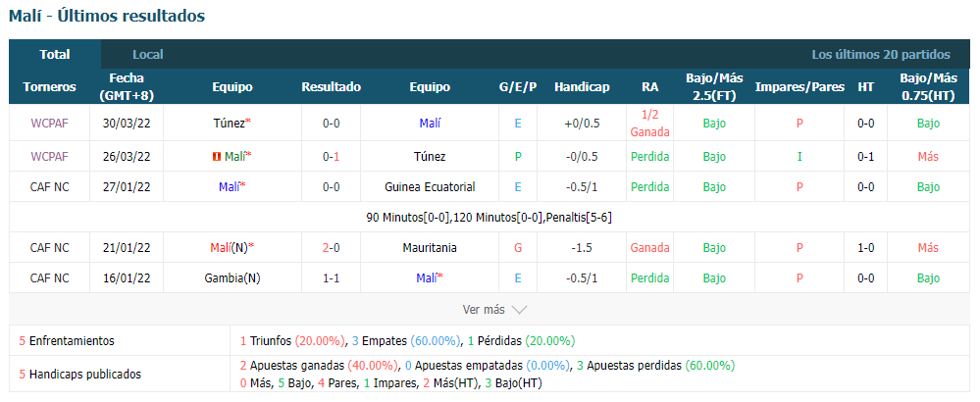The image size is (980, 402).
Task: Expand the Ver más chevron
Action: point(519,310)
